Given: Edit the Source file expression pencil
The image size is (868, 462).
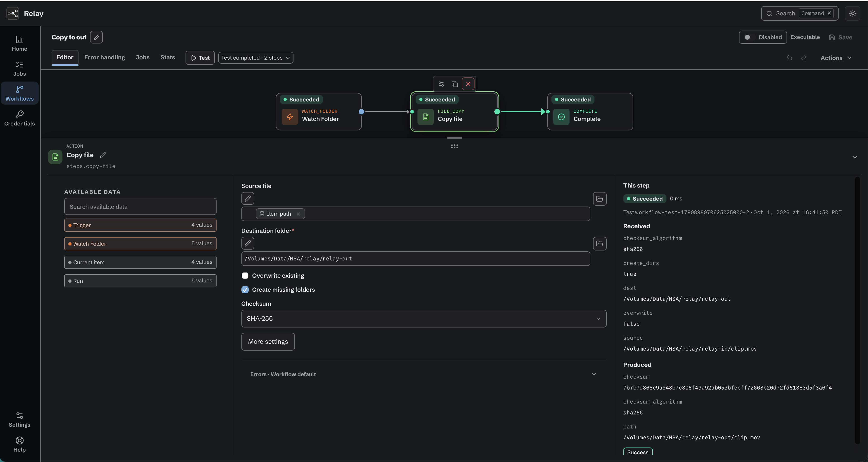Looking at the screenshot, I should tap(248, 199).
